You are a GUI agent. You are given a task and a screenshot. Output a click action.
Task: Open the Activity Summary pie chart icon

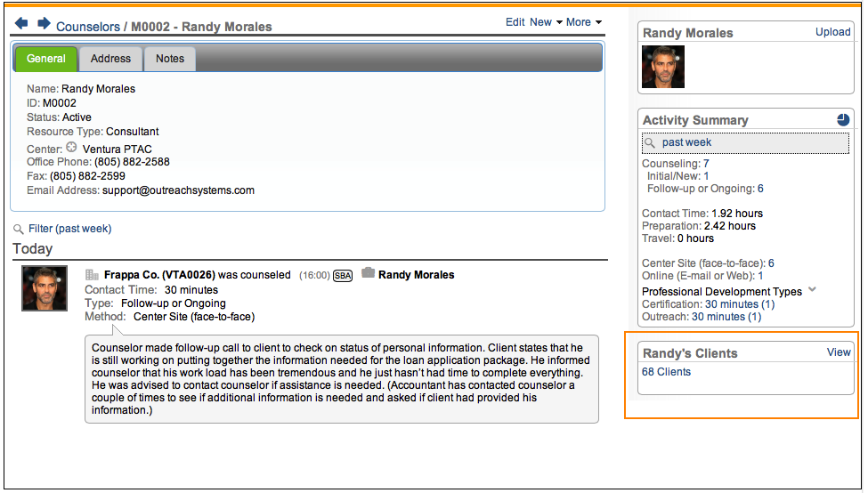843,119
